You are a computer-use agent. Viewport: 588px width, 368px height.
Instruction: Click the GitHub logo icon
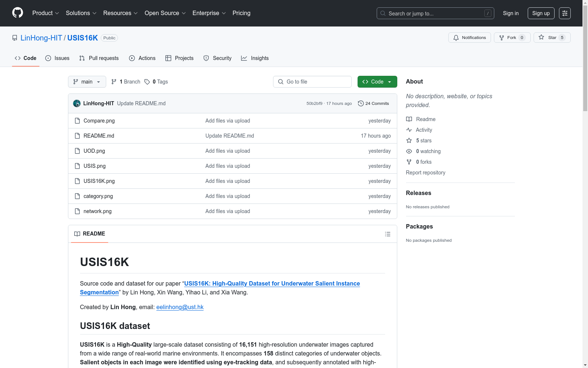click(18, 13)
